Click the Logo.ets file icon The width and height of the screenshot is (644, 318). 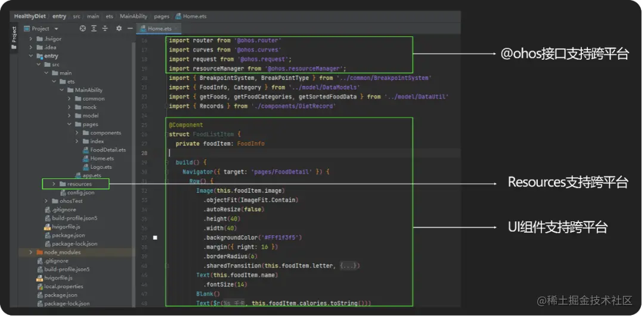pos(85,167)
